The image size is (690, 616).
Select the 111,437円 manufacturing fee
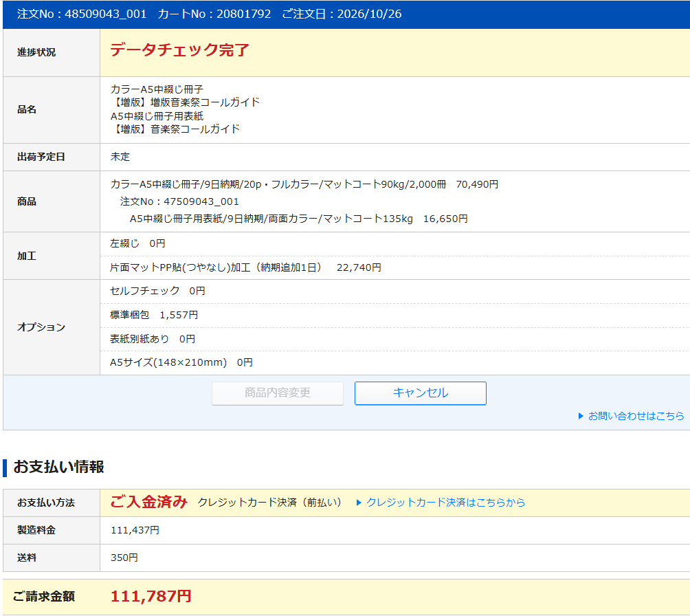tap(135, 530)
